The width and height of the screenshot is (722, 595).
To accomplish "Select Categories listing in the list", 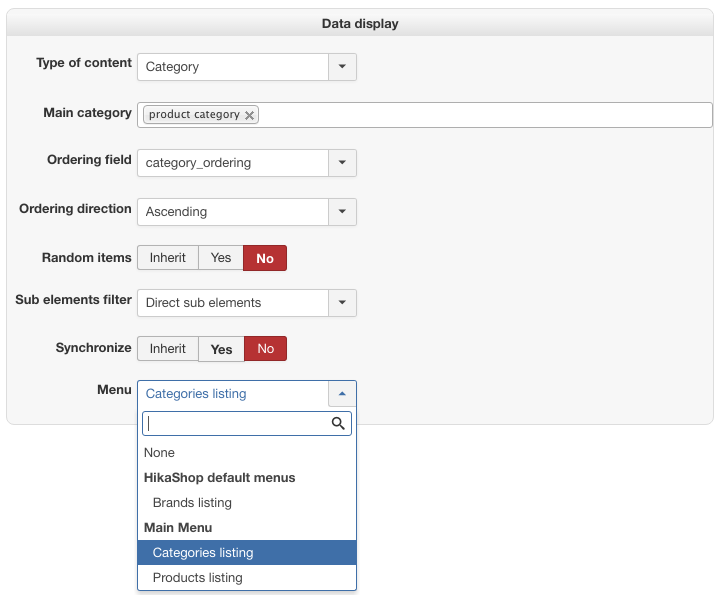I will coord(203,553).
